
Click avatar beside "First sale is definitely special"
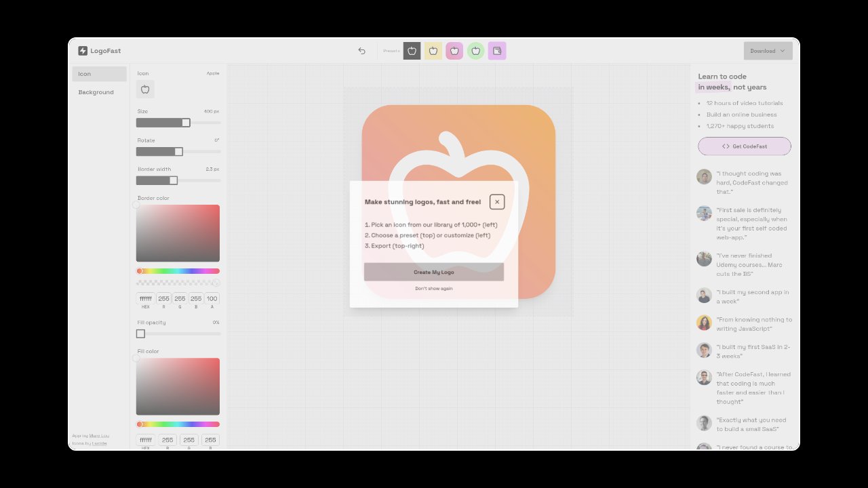point(704,213)
